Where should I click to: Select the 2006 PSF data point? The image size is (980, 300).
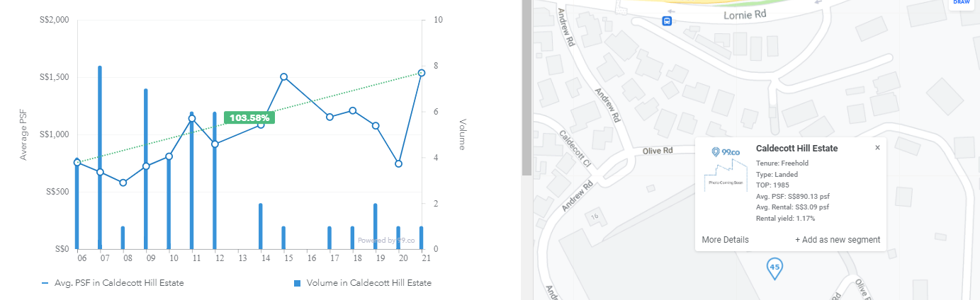(x=77, y=162)
